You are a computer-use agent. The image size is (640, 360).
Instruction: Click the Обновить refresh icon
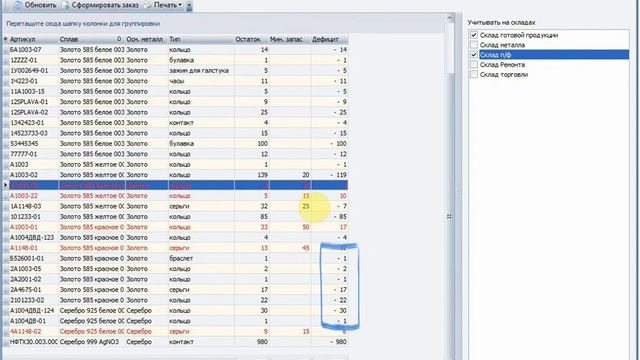point(18,5)
